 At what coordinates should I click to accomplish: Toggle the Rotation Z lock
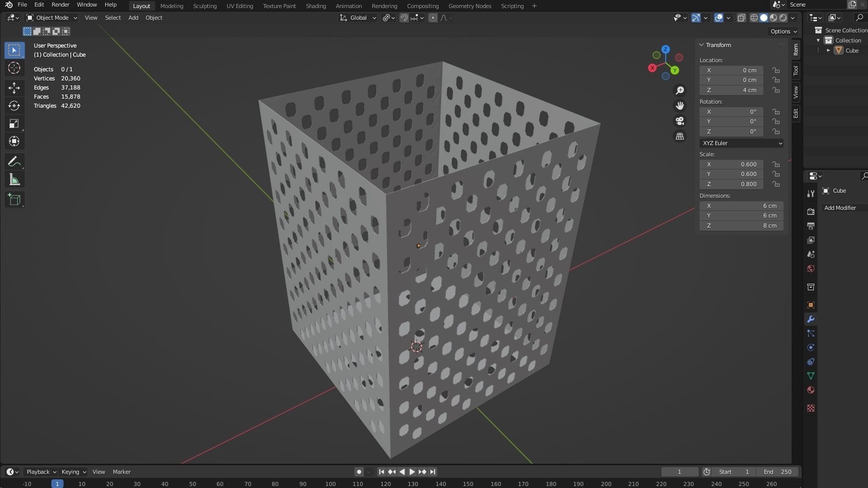(x=775, y=131)
